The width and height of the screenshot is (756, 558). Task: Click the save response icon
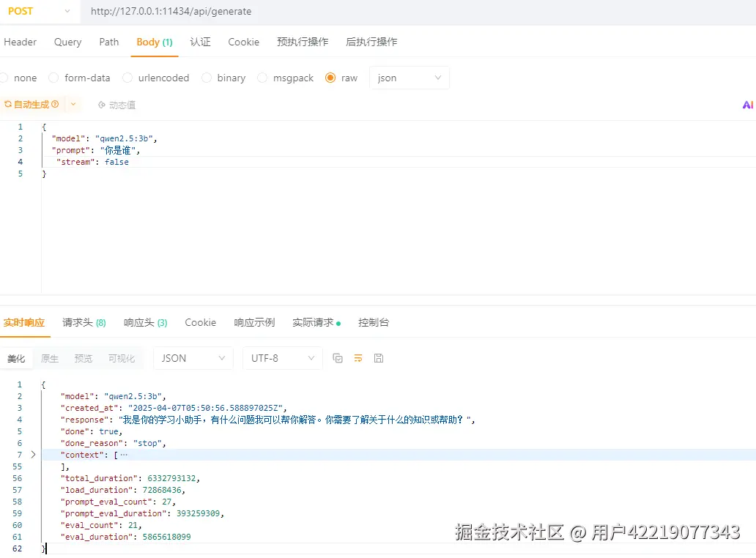click(379, 358)
